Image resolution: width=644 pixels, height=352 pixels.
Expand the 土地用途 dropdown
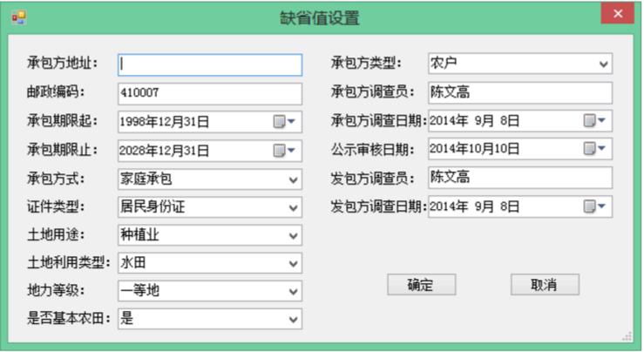click(x=293, y=235)
